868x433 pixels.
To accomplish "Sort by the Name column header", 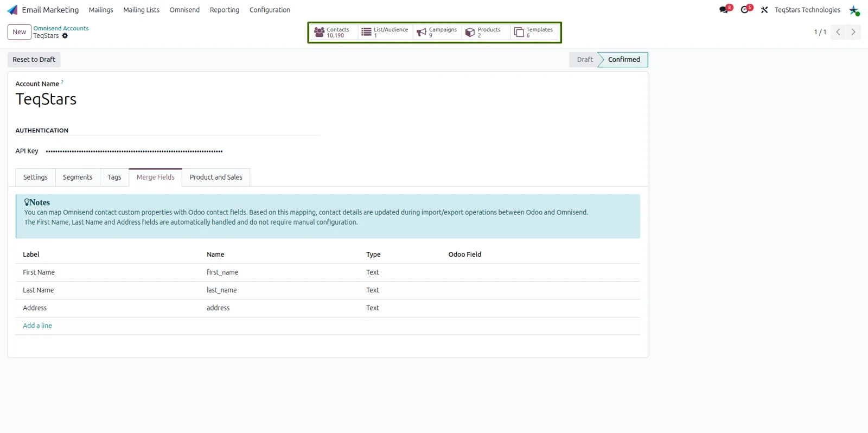I will click(215, 254).
